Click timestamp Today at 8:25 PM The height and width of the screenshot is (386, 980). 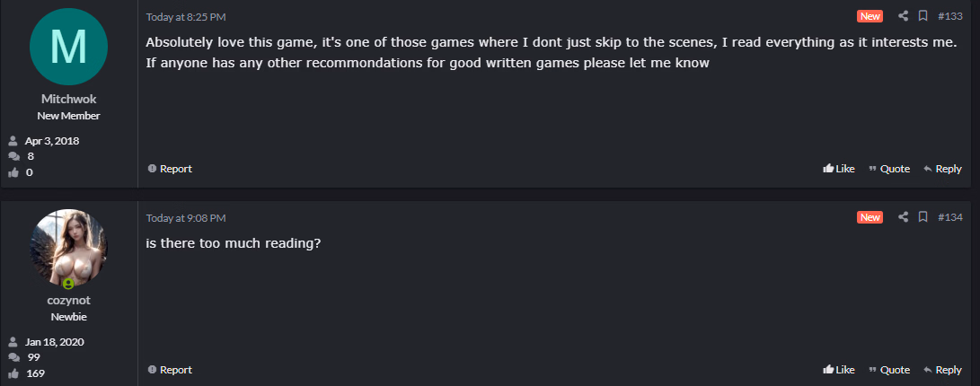coord(186,17)
